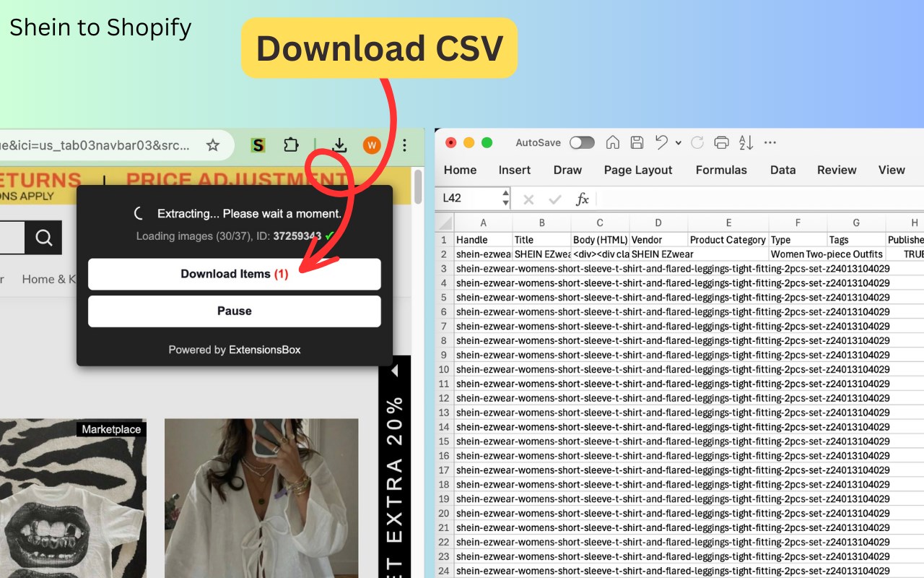The height and width of the screenshot is (578, 924).
Task: Click Marketplace badge on product image
Action: tap(111, 429)
